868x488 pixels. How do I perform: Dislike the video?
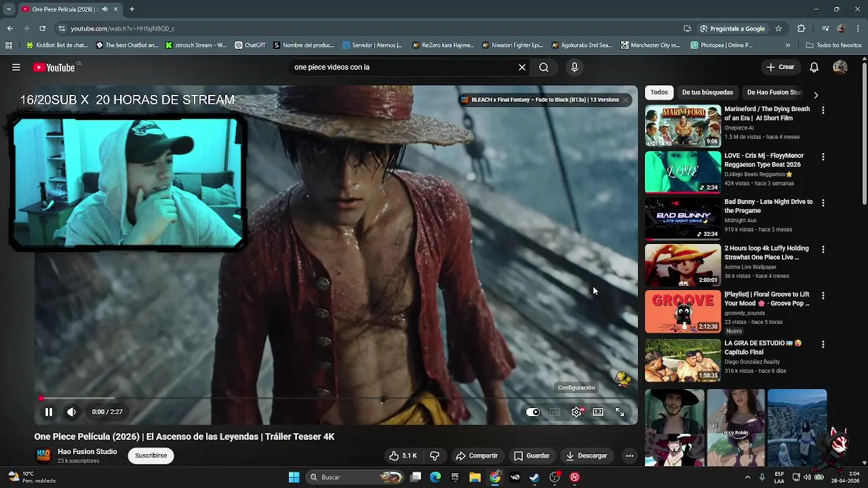pyautogui.click(x=435, y=455)
